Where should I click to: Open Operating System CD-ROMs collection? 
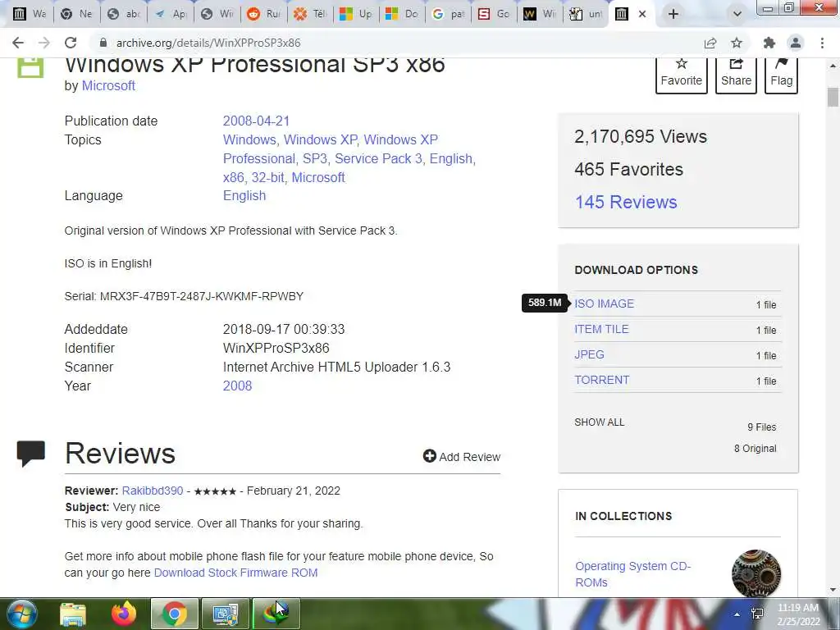(x=632, y=573)
